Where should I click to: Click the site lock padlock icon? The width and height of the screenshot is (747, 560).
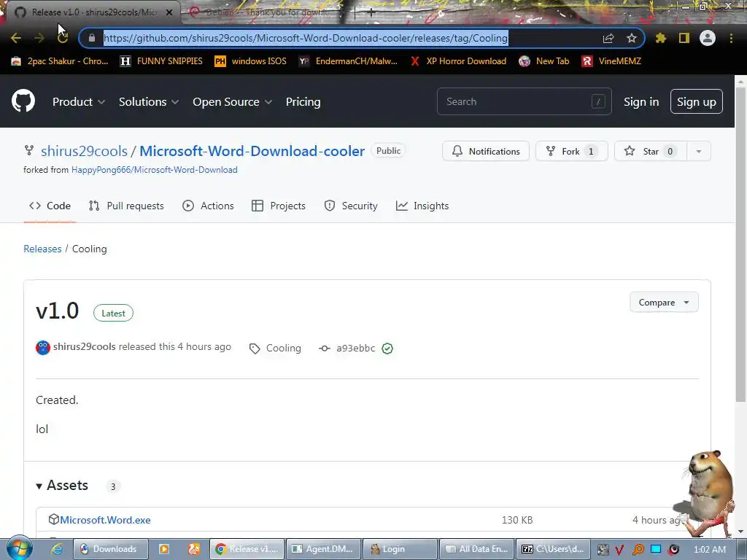92,38
